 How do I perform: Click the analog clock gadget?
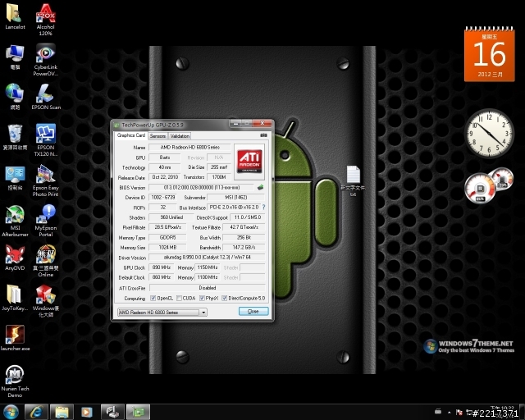(490, 134)
